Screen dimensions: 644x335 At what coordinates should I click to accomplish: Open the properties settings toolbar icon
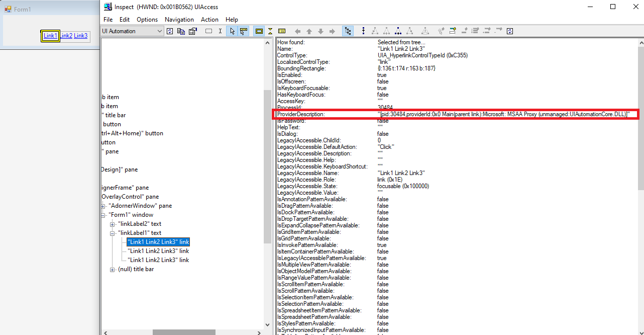click(x=193, y=31)
